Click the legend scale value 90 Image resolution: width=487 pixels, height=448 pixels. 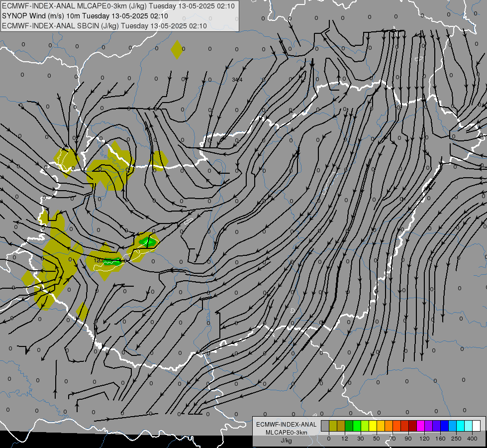[x=408, y=439]
